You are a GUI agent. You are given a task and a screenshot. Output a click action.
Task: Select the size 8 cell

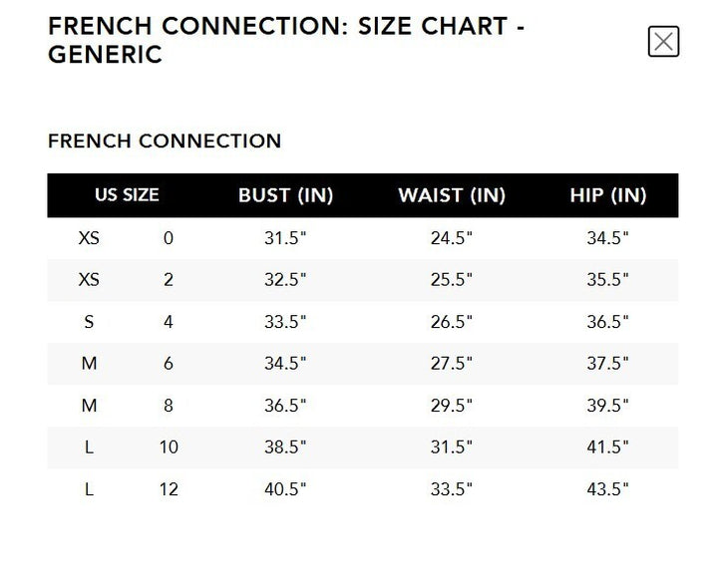[x=169, y=406]
